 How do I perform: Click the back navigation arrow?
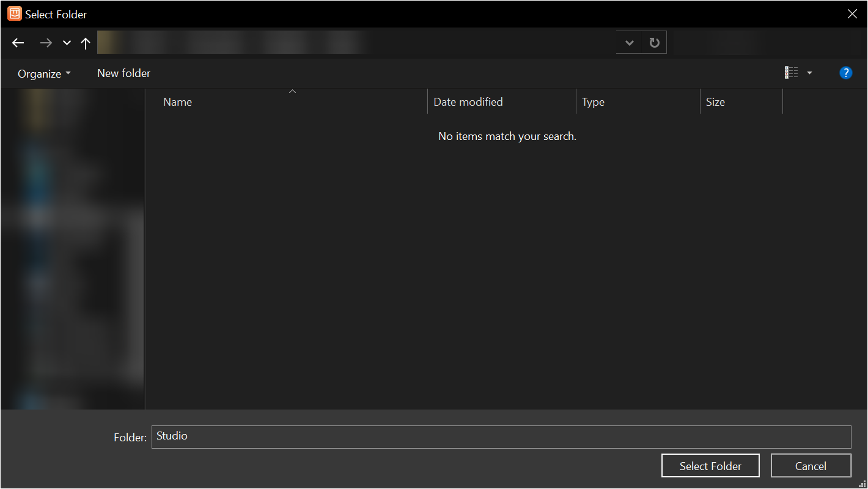(18, 43)
